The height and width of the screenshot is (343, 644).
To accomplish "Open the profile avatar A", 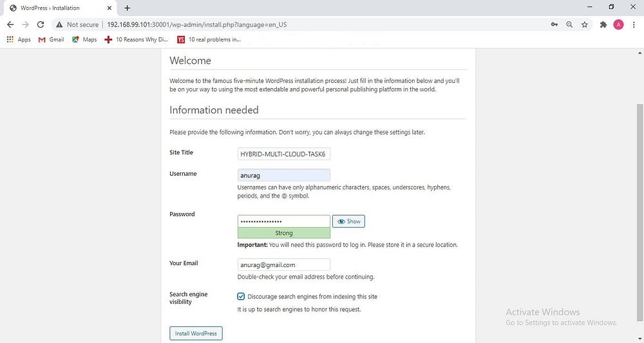I will click(618, 24).
